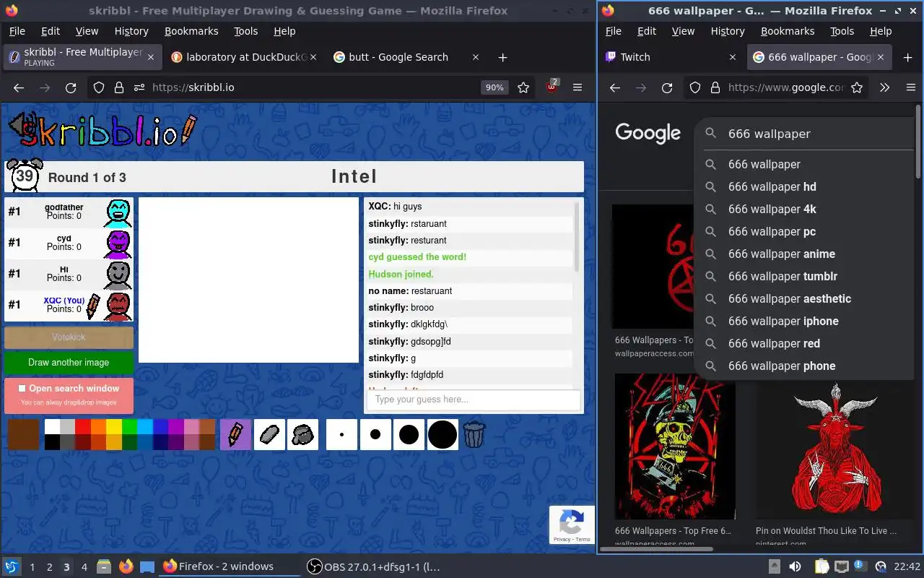Switch to virtual desktop 4

pyautogui.click(x=84, y=567)
